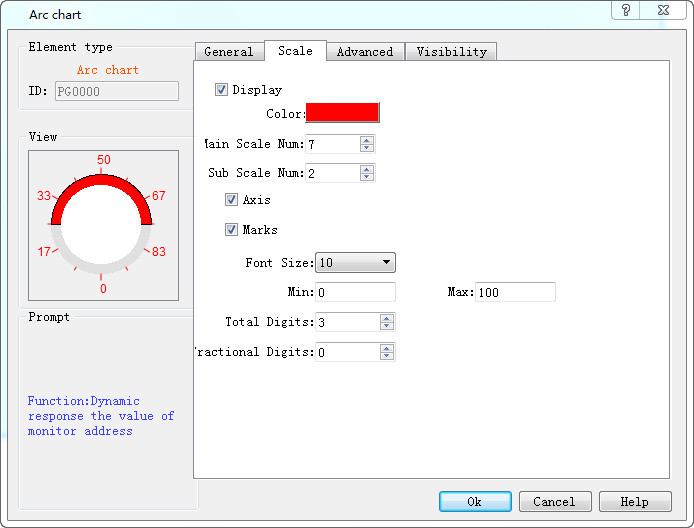Click the Max value field
This screenshot has width=694, height=528.
515,292
